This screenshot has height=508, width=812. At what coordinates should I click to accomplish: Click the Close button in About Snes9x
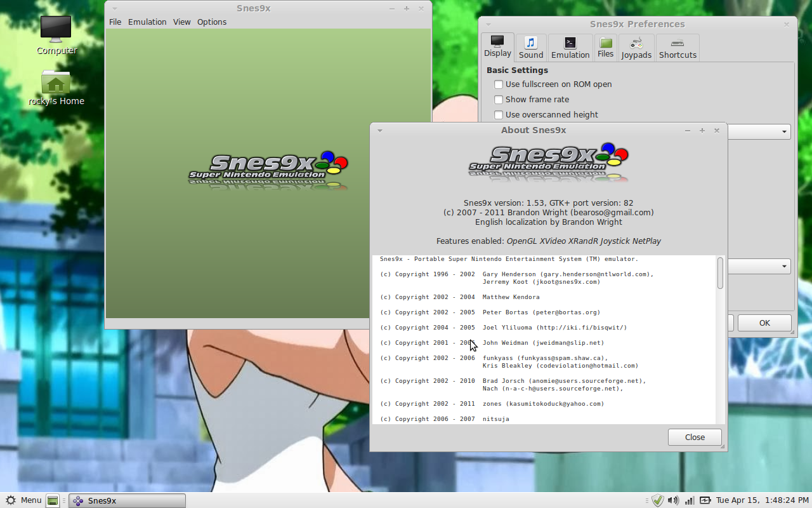click(695, 437)
